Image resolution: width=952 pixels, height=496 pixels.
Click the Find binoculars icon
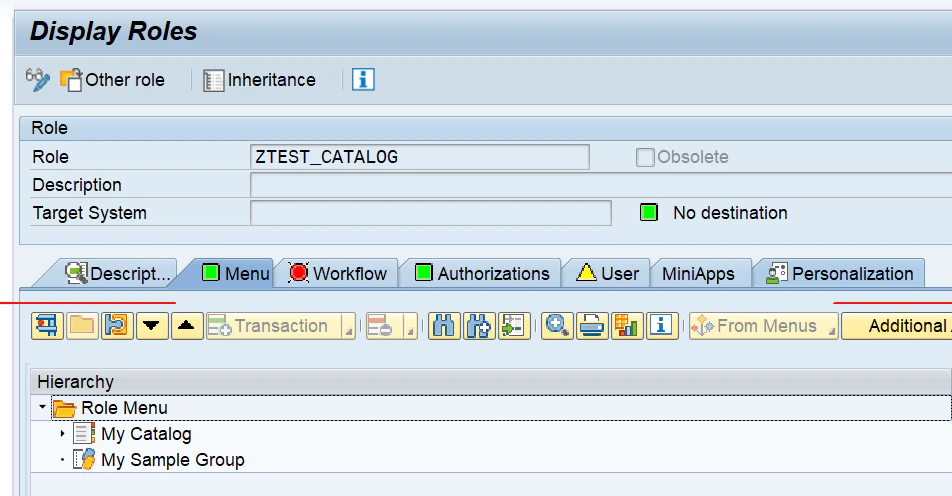pos(444,326)
